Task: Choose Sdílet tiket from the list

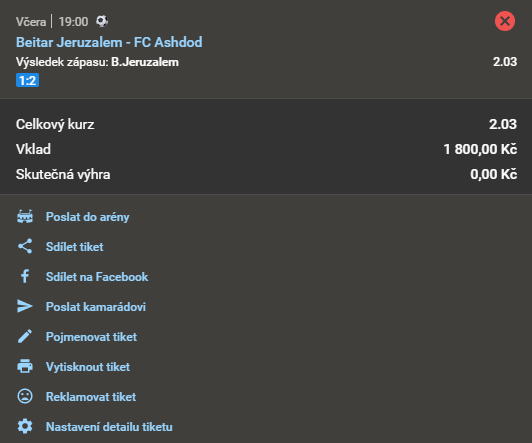Action: click(x=75, y=247)
